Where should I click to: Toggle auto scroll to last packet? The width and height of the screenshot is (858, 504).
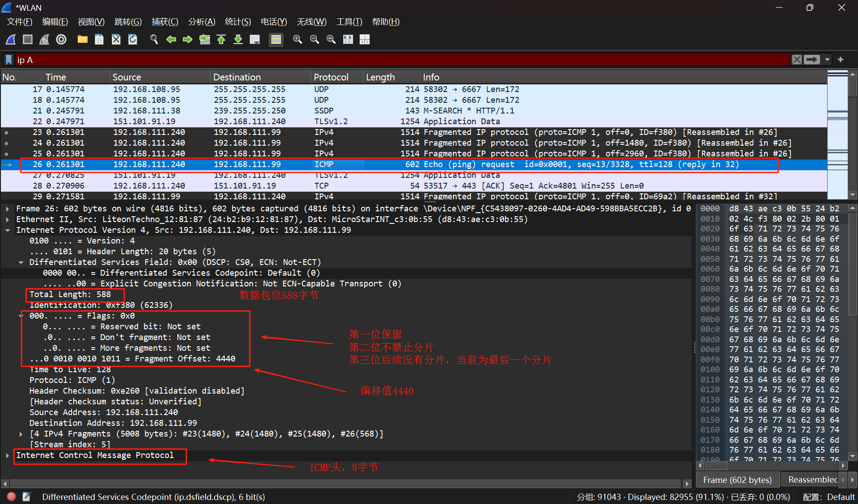tap(255, 39)
